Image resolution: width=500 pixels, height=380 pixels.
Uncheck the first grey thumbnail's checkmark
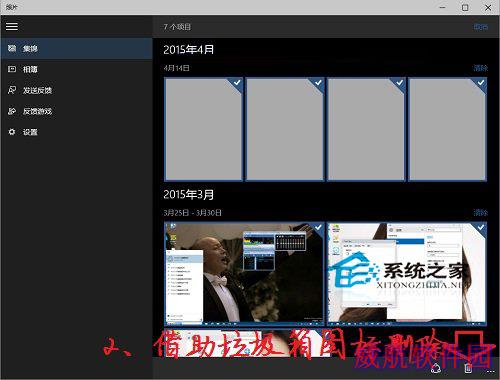click(x=237, y=82)
